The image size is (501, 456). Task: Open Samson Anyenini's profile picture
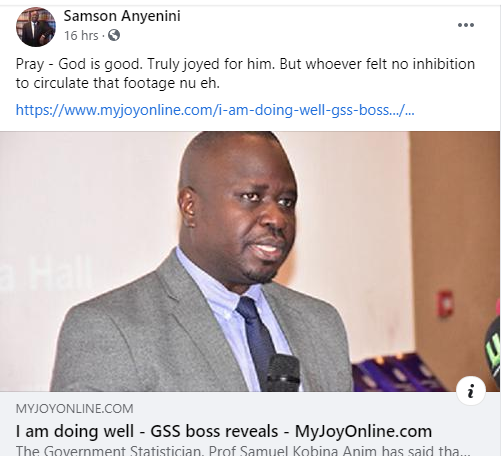[36, 27]
